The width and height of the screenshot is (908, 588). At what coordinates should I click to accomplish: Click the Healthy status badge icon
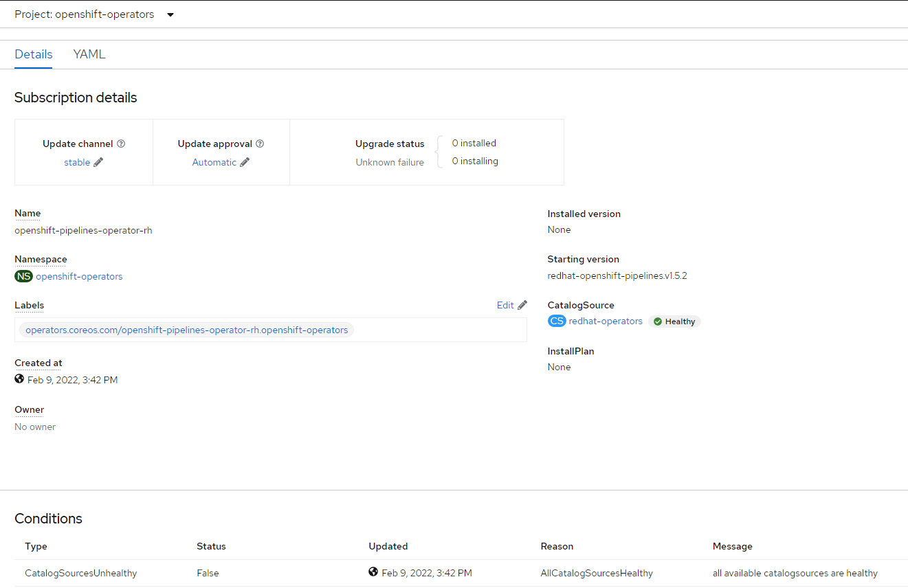coord(658,321)
